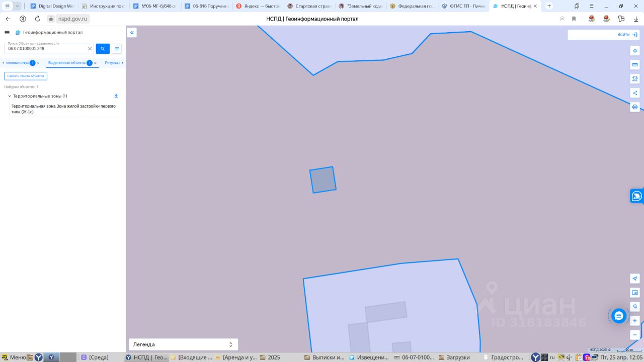The width and height of the screenshot is (644, 362).
Task: Zoom in on the map
Action: click(635, 321)
